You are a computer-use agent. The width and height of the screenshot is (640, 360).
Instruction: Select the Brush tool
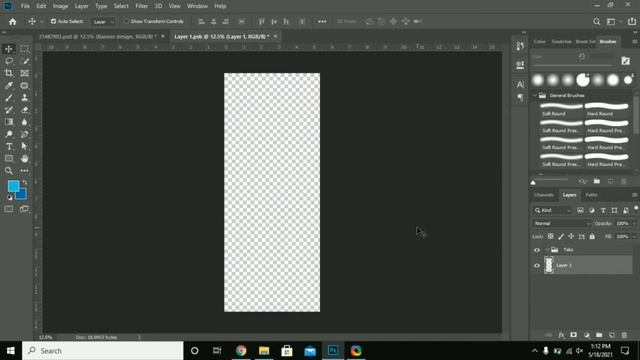coord(9,98)
